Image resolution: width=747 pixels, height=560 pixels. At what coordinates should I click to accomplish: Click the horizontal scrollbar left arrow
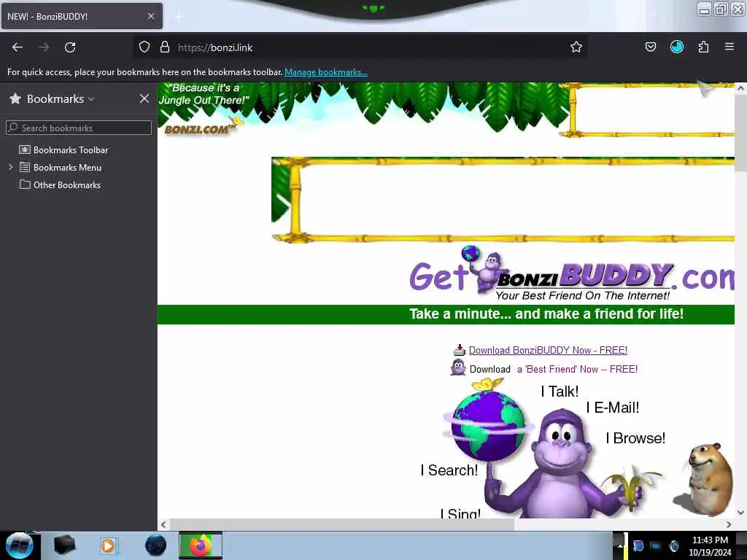pyautogui.click(x=163, y=524)
